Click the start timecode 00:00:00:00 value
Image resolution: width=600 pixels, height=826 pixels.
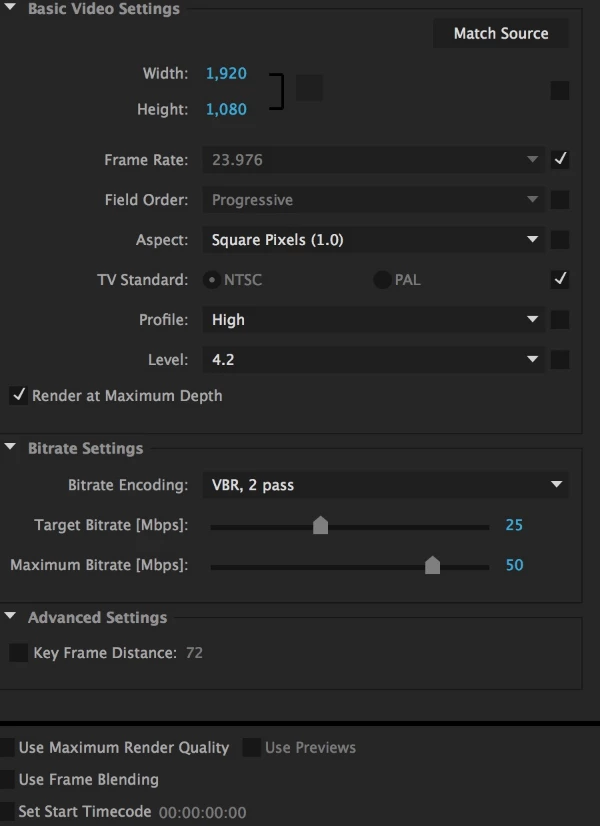[x=203, y=812]
